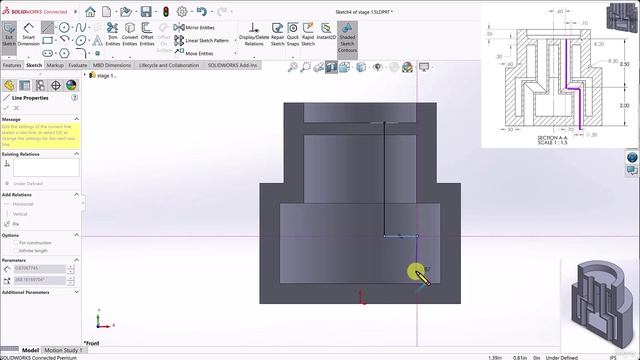Open the Apply Scene icon
The width and height of the screenshot is (640, 360).
point(407,67)
